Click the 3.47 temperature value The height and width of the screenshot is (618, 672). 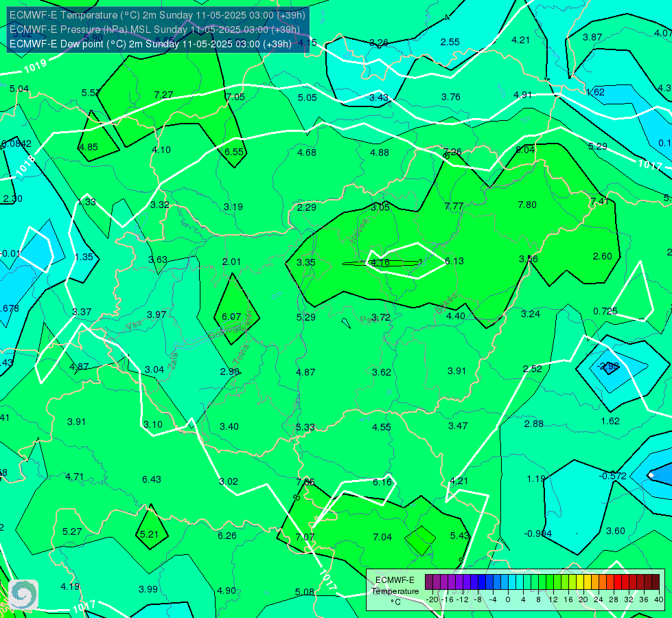coord(458,426)
